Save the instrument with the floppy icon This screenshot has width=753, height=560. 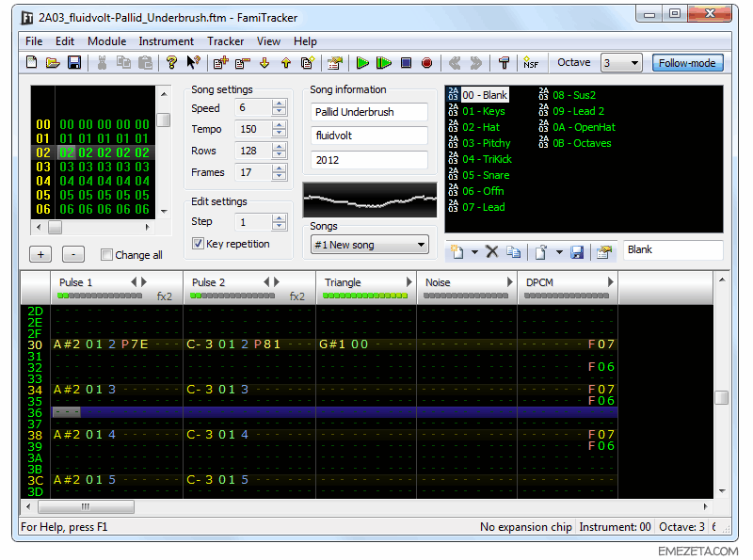click(577, 251)
